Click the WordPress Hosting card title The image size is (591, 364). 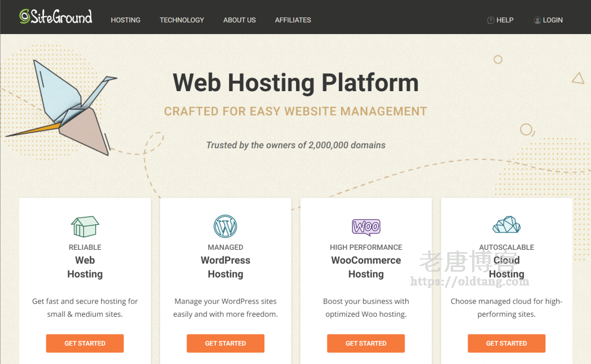(x=226, y=267)
